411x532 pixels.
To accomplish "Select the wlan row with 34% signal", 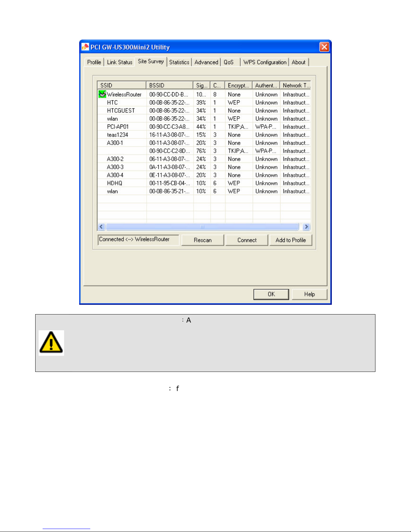I will click(204, 118).
